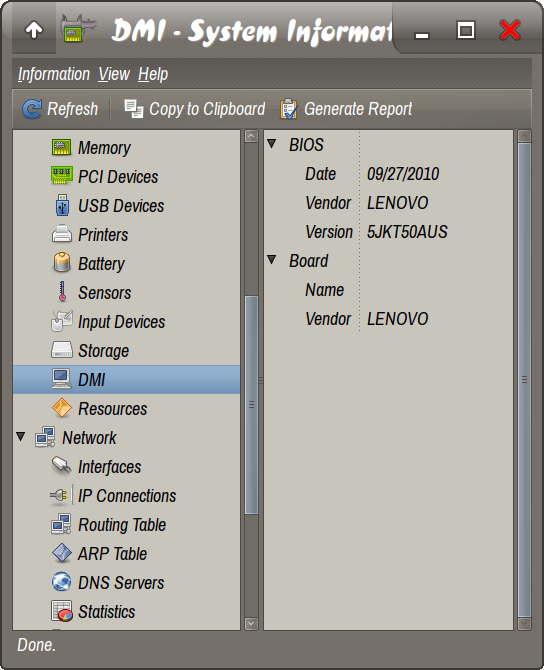The width and height of the screenshot is (544, 670).
Task: Select the USB Devices label
Action: pyautogui.click(x=121, y=206)
